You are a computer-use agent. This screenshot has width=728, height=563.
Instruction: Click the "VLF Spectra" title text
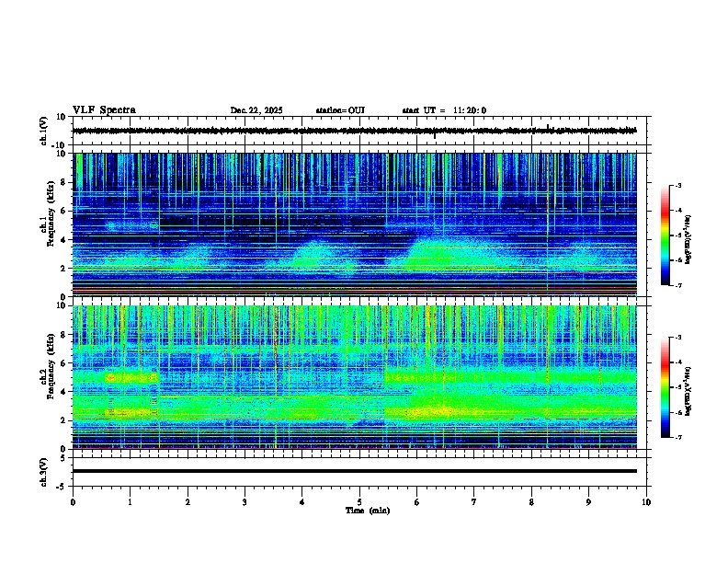coord(104,110)
